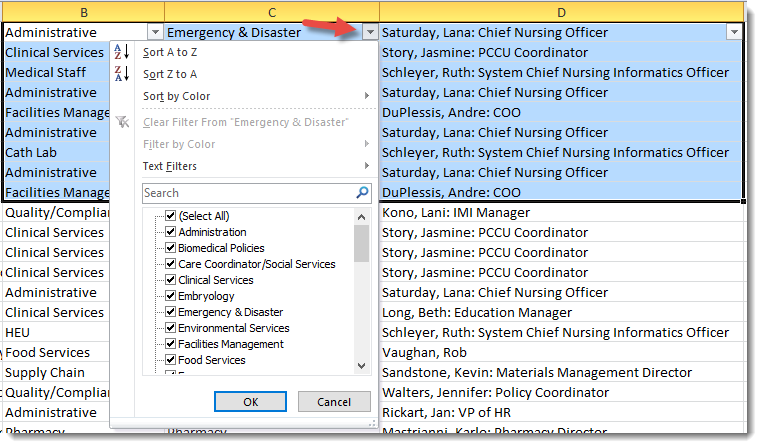Uncheck the Emergency & Disaster checkbox
762x448 pixels.
pyautogui.click(x=170, y=312)
